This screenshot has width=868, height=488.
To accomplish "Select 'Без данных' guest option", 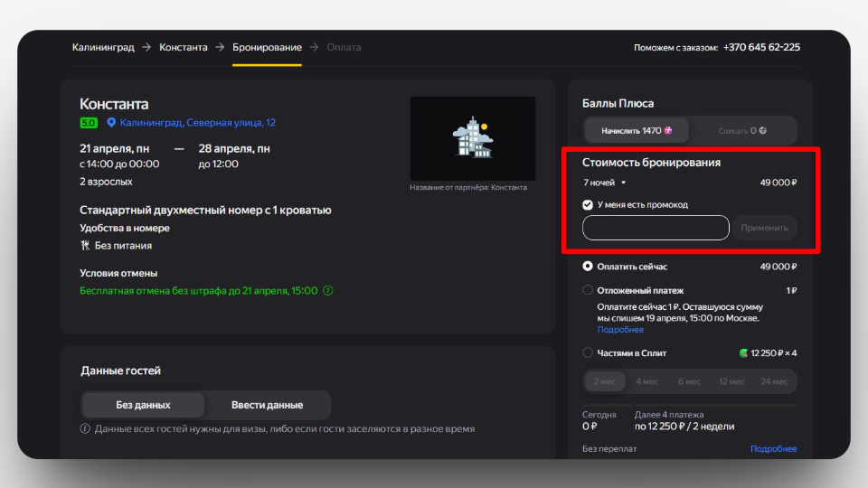I will coord(143,405).
